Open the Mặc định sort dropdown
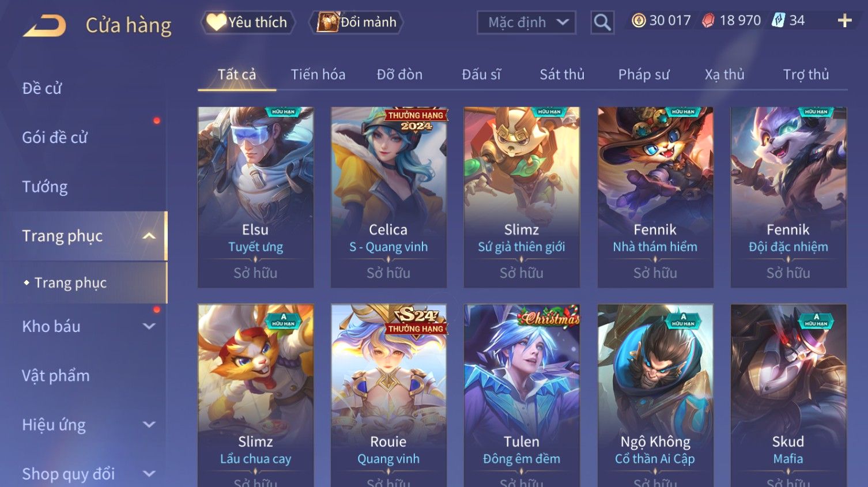 pyautogui.click(x=526, y=22)
